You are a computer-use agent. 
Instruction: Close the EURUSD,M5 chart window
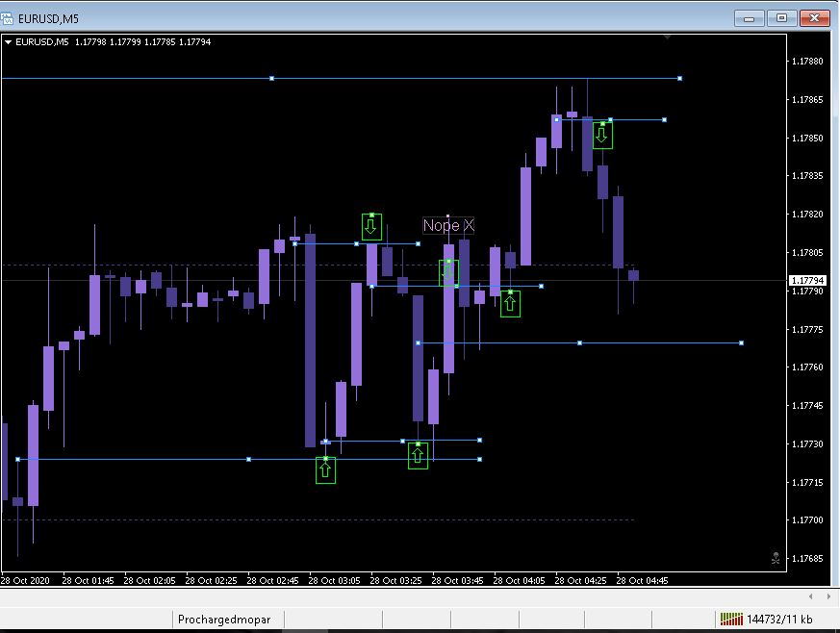click(814, 18)
